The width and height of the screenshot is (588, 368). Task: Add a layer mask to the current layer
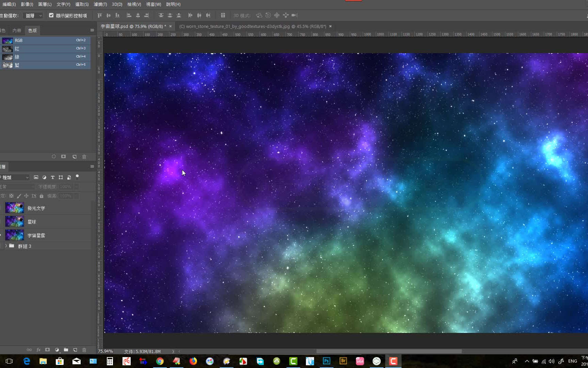(48, 350)
